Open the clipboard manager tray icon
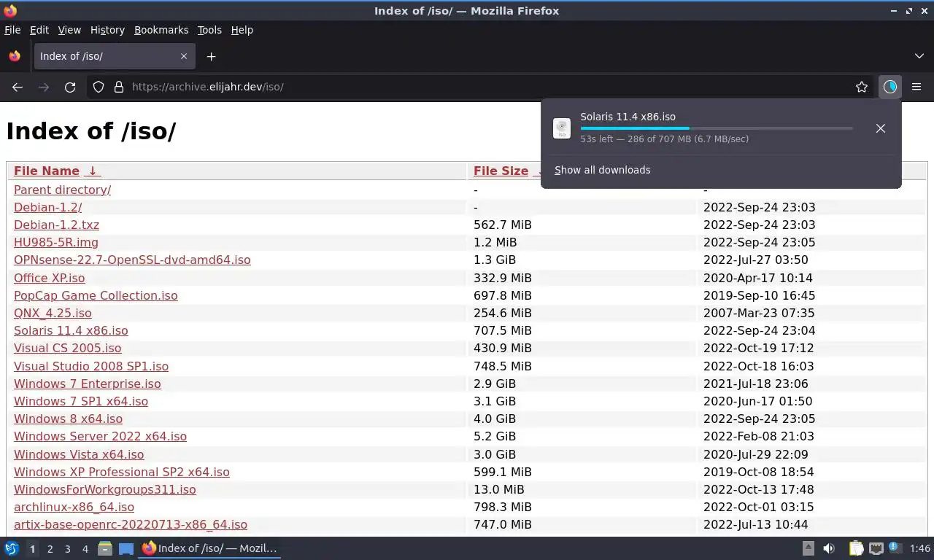 point(856,548)
